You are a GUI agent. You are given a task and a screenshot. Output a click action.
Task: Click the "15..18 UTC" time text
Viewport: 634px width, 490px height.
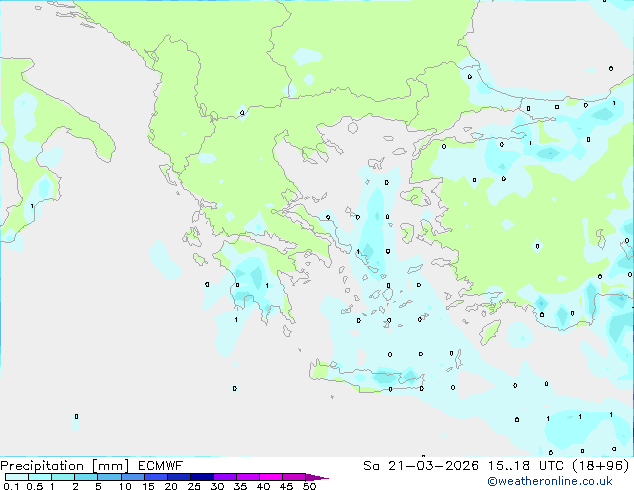pos(525,466)
